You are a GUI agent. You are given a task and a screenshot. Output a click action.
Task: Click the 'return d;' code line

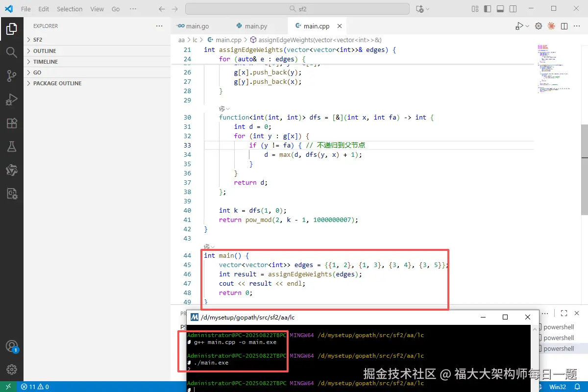[x=250, y=182]
